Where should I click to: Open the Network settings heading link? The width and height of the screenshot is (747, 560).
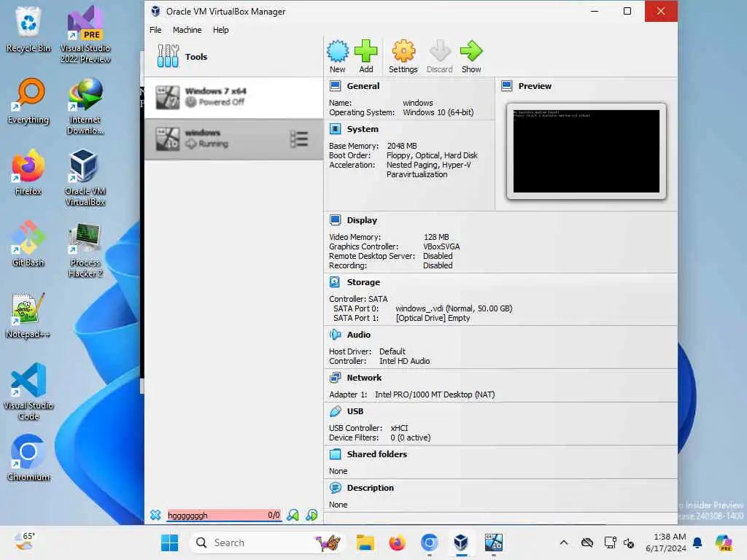point(364,378)
